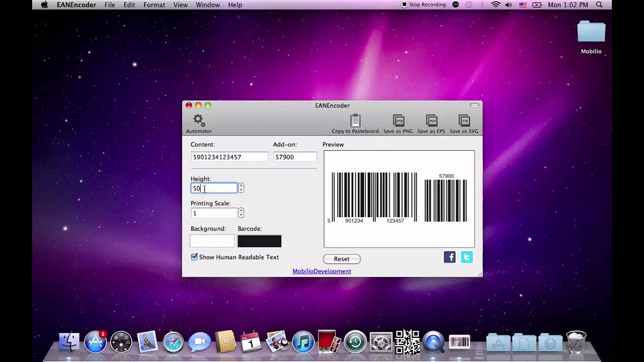Pick the black Barcode color swatch
The height and width of the screenshot is (362, 644).
tap(260, 241)
